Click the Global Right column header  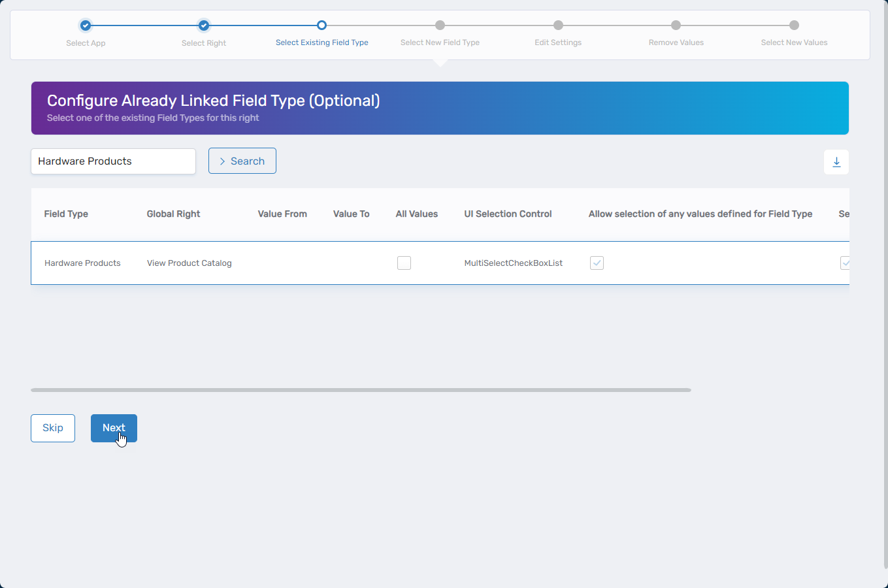click(x=173, y=214)
